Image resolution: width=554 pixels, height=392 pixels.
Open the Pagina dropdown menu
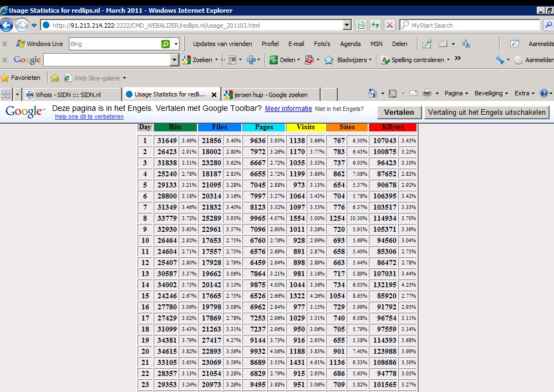coord(456,93)
